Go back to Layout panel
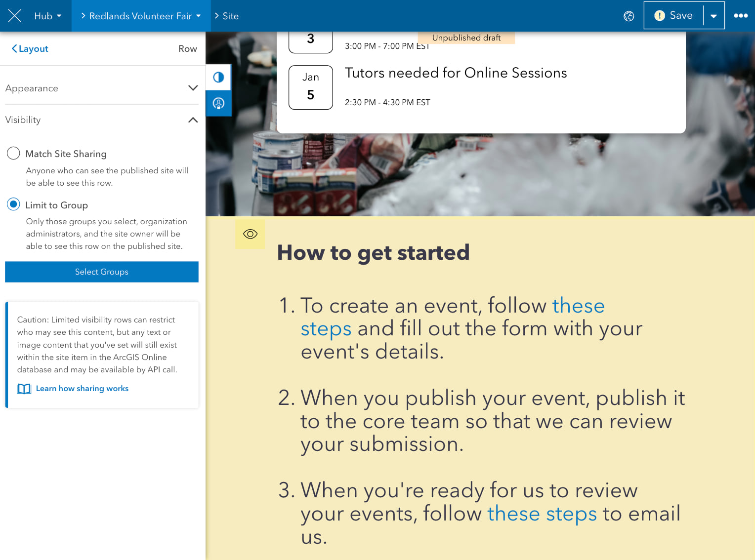 (30, 49)
